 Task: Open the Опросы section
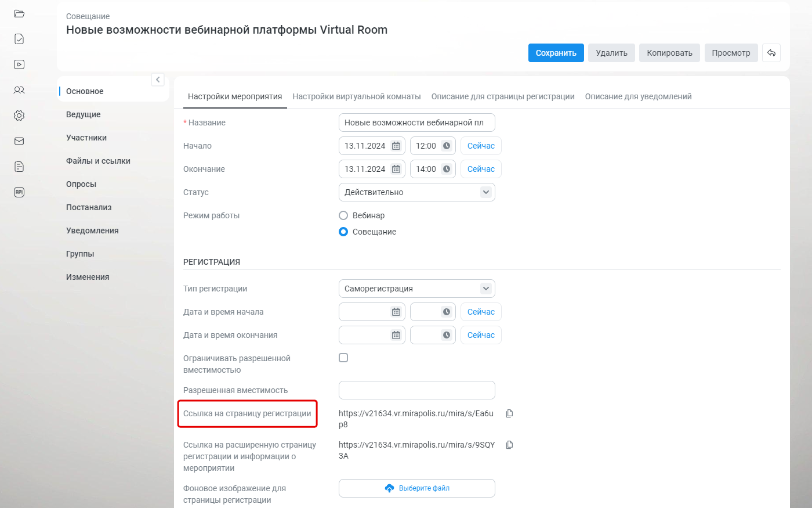(81, 184)
